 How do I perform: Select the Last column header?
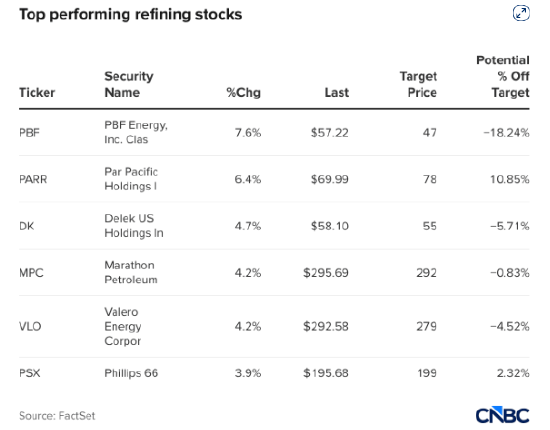coord(337,93)
